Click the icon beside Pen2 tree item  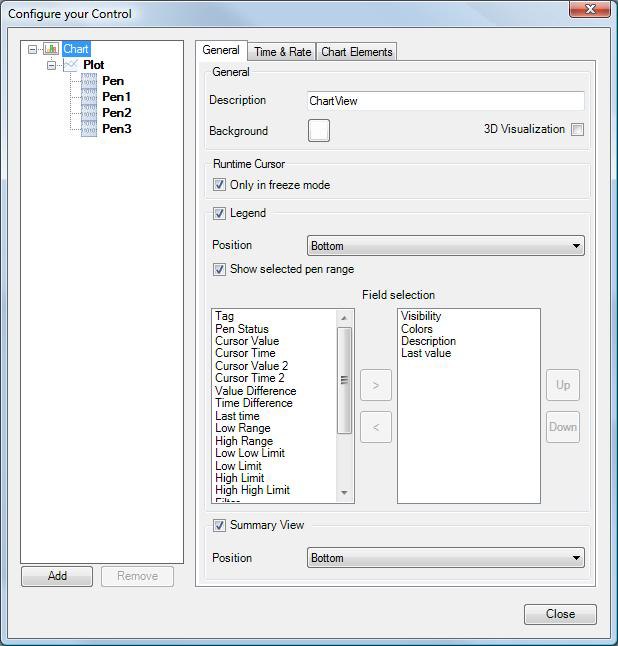[89, 113]
